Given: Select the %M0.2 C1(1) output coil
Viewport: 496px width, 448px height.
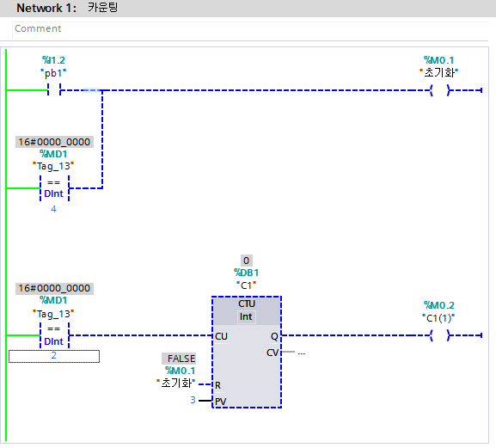Looking at the screenshot, I should (x=439, y=335).
